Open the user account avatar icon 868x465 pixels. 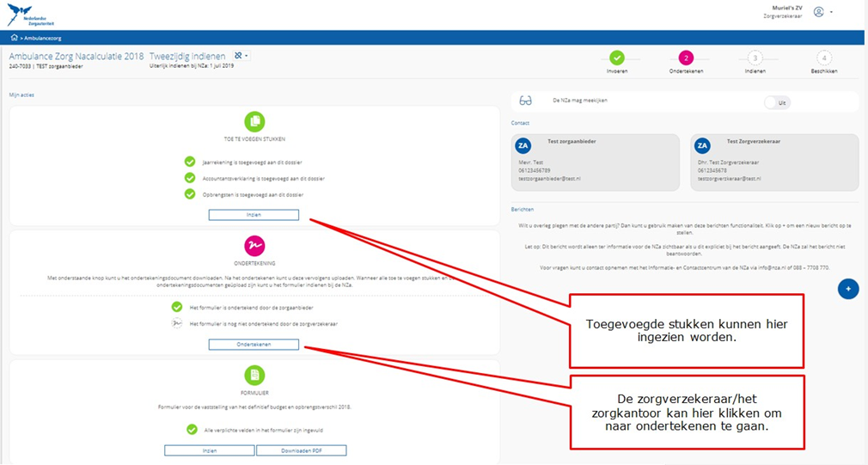coord(819,12)
